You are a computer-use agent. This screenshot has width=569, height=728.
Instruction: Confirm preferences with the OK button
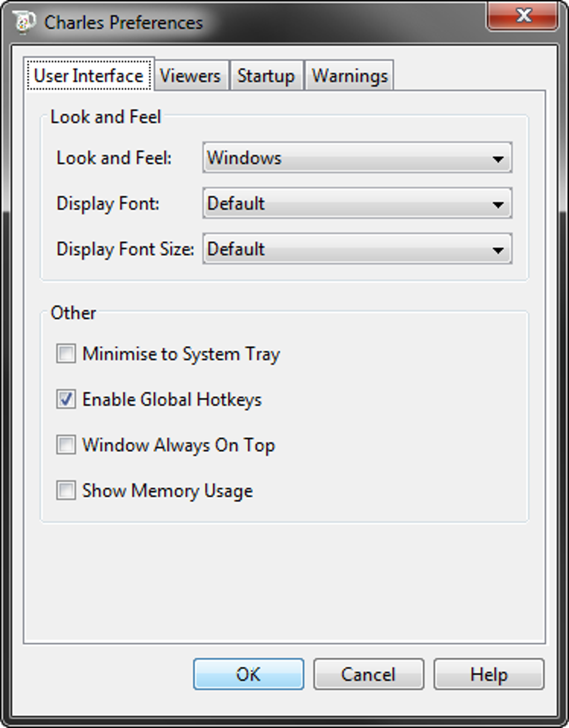coord(248,674)
